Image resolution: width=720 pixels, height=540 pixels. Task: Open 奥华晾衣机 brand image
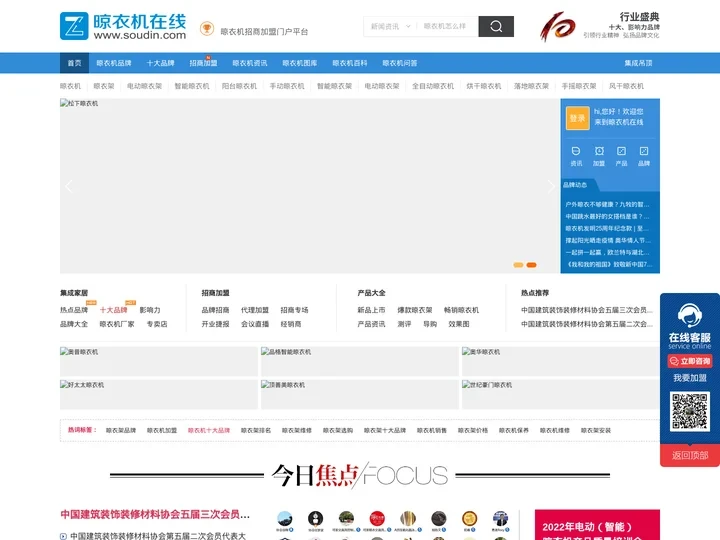pyautogui.click(x=561, y=361)
